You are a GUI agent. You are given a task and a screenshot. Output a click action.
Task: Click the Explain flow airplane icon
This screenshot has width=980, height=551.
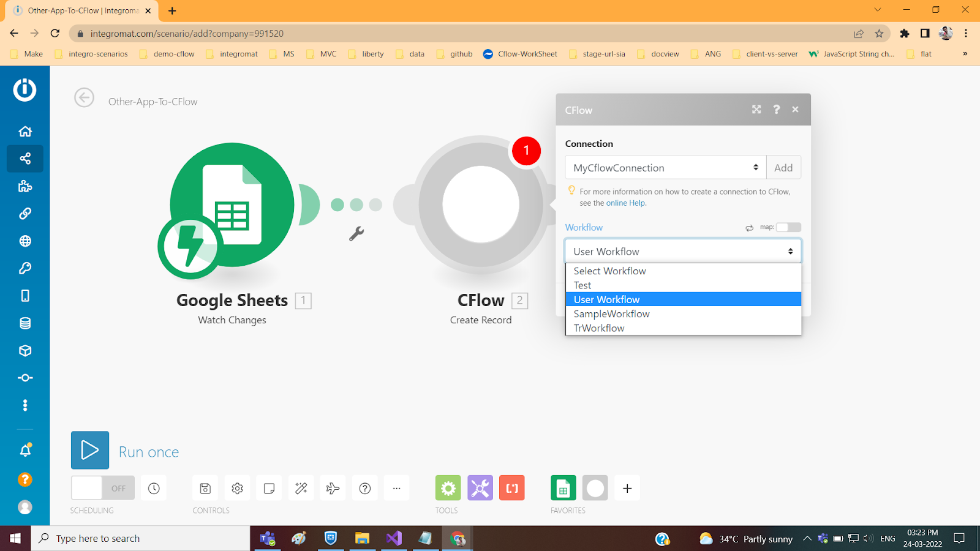point(333,488)
